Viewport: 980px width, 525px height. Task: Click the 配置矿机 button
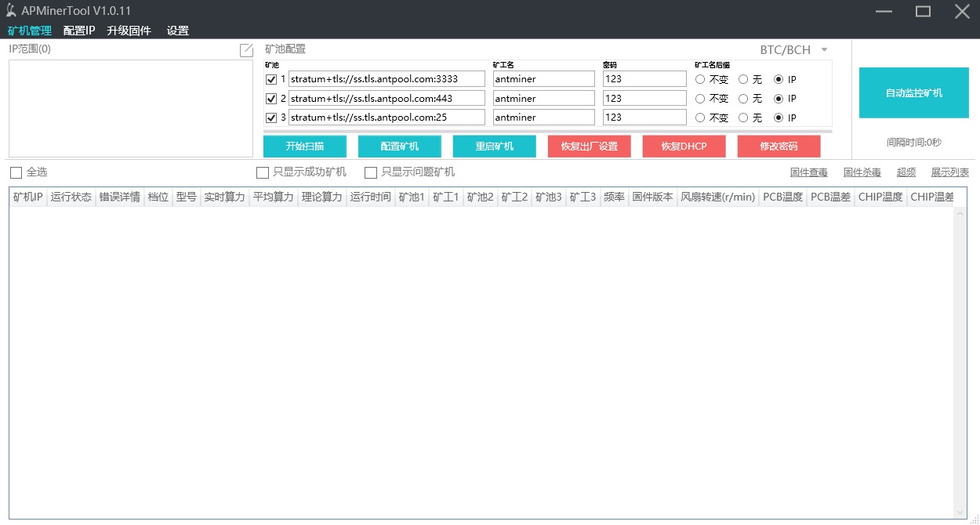400,147
